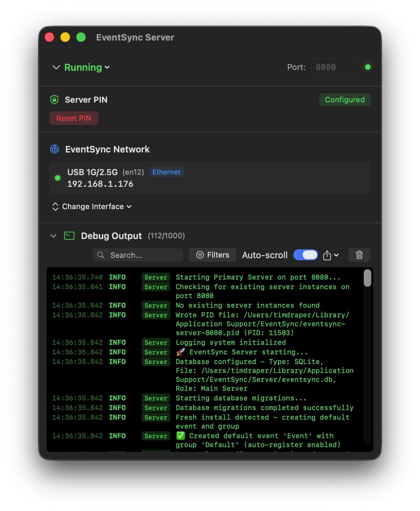Viewport: 420px width, 511px height.
Task: Collapse the server status section chevron
Action: (x=56, y=67)
